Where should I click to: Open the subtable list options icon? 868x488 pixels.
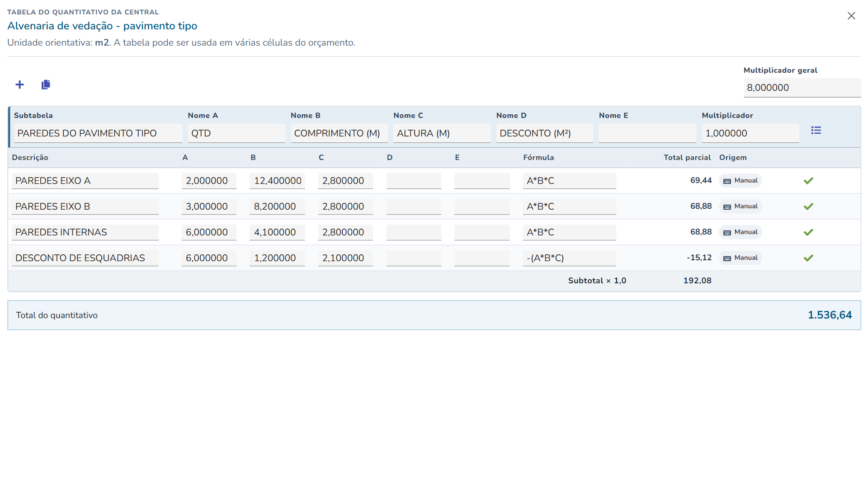816,130
